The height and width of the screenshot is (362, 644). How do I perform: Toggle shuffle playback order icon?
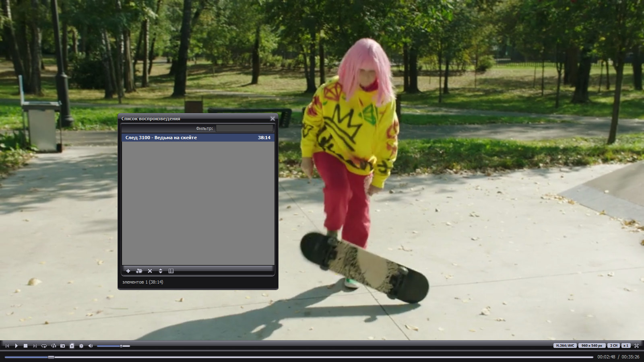(54, 346)
